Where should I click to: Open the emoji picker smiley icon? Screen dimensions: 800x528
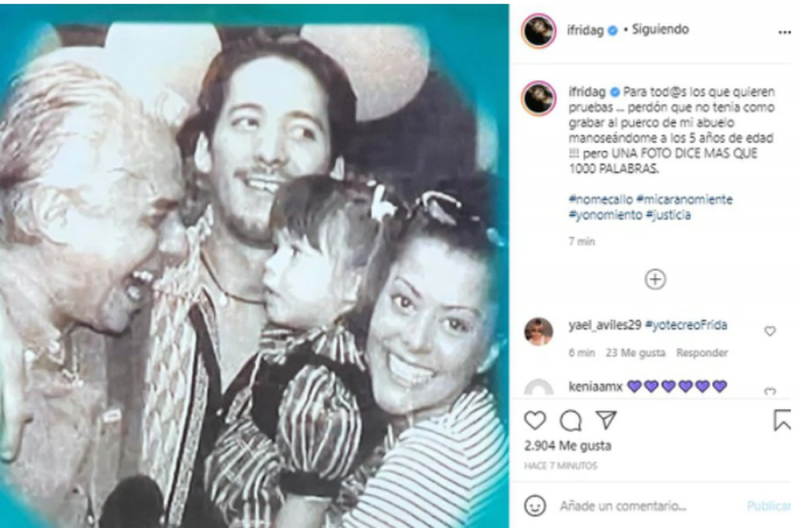[x=535, y=506]
